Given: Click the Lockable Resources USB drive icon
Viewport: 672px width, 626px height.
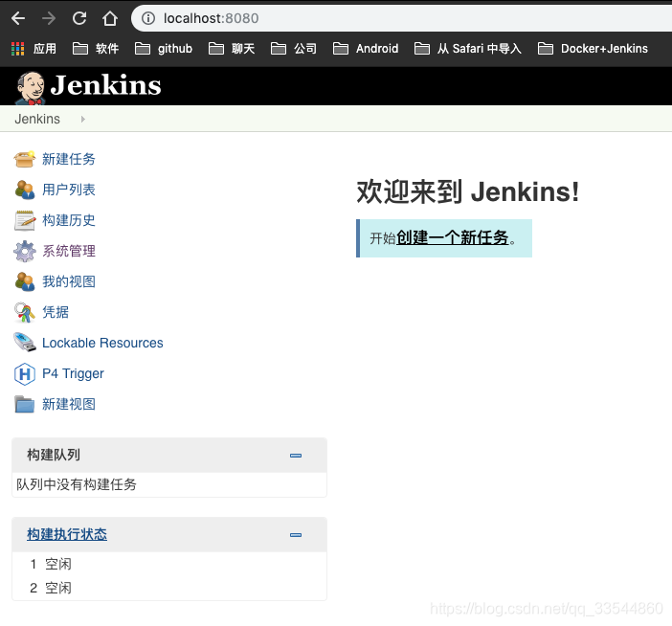Looking at the screenshot, I should coord(25,343).
